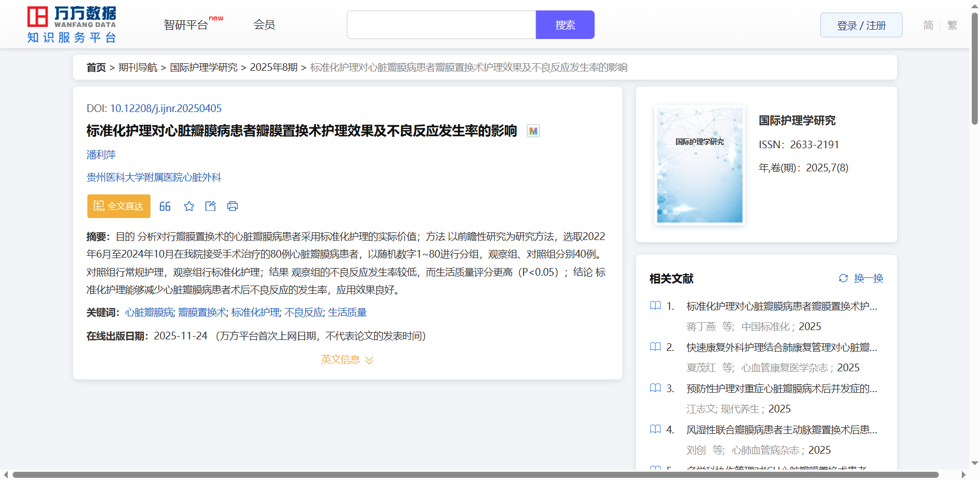Click the citation quote icon
Screen dimensions: 980x480
pos(165,206)
